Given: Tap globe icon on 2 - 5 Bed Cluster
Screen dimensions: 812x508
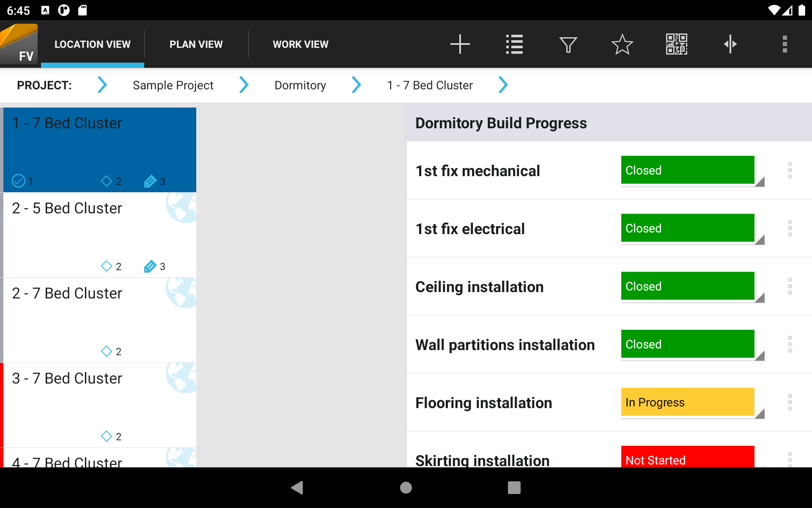Looking at the screenshot, I should click(x=181, y=207).
